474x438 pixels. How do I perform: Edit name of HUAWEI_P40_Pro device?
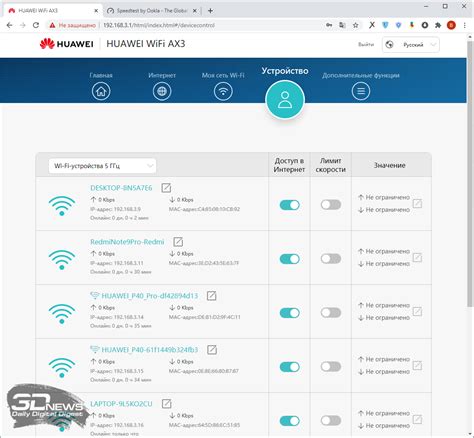coord(212,296)
